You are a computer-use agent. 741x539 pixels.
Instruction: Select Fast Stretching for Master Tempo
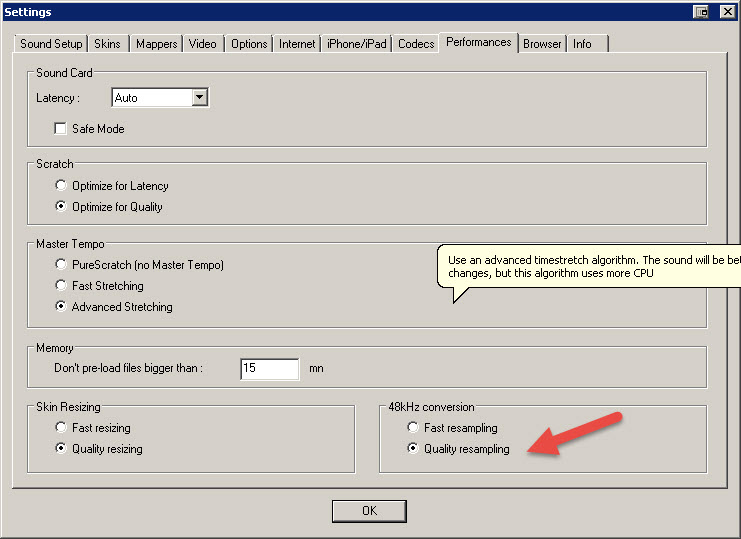(x=62, y=286)
